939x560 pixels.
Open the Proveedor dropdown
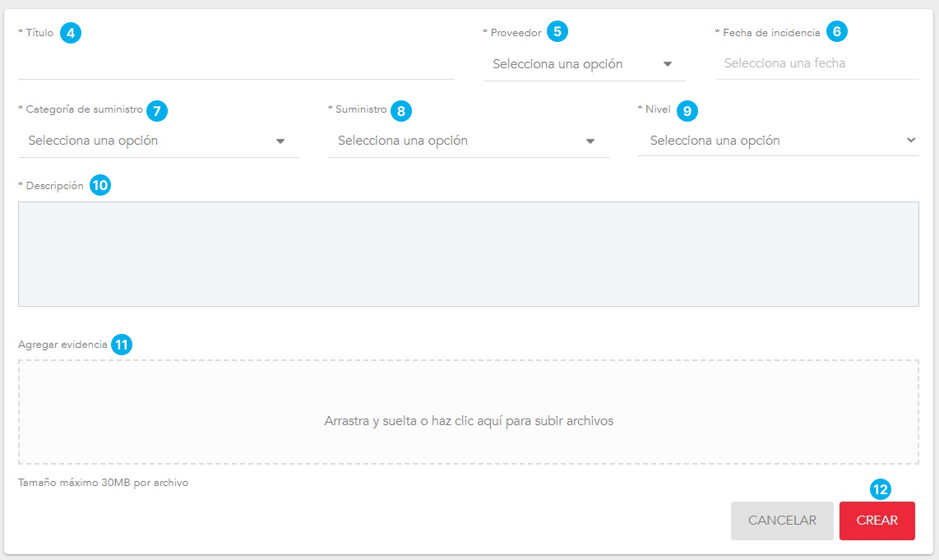click(x=576, y=64)
